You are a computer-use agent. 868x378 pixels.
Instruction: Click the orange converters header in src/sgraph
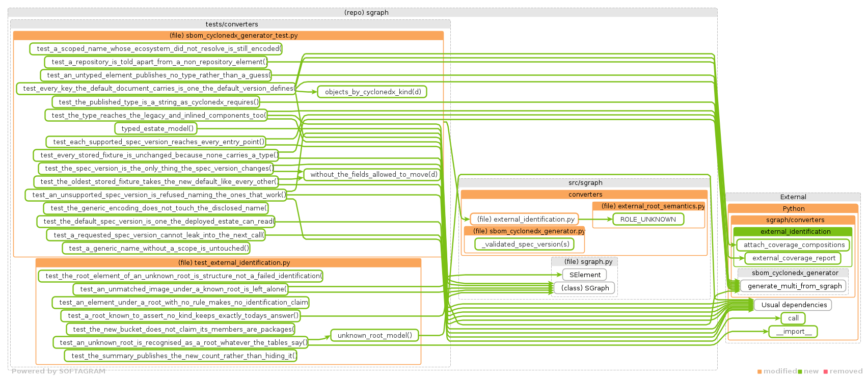[x=584, y=194]
